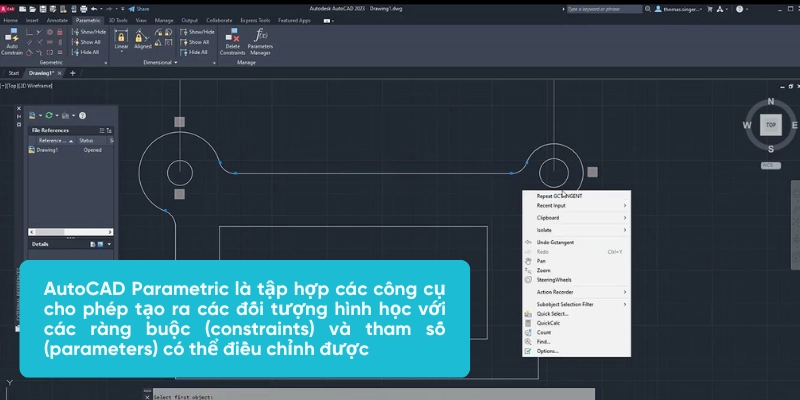This screenshot has height=400, width=800.
Task: Select the Linear dimensional constraint icon
Action: [121, 39]
